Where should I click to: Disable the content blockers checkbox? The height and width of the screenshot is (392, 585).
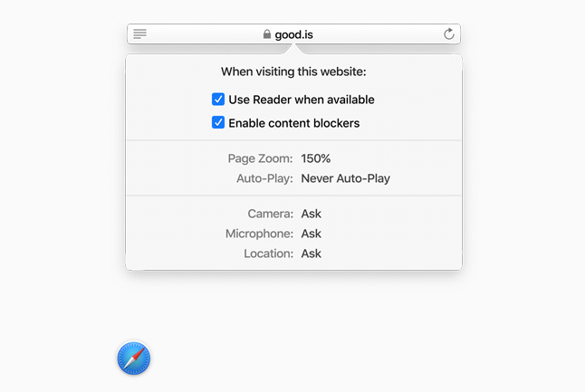point(218,122)
